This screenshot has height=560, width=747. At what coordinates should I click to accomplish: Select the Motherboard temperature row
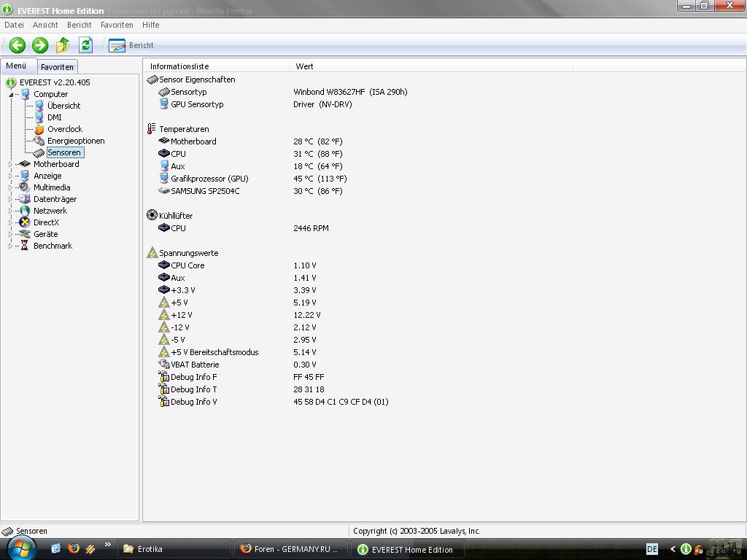(x=250, y=141)
